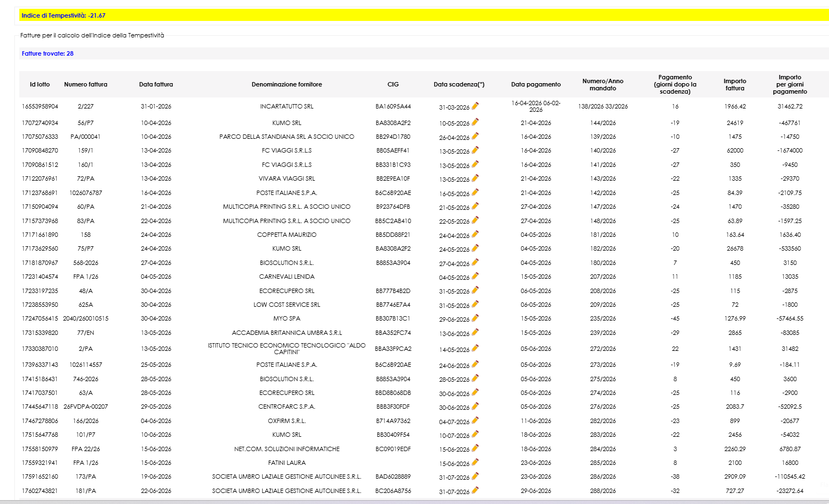
Task: Click the Denominazione fornitore column header
Action: point(286,84)
